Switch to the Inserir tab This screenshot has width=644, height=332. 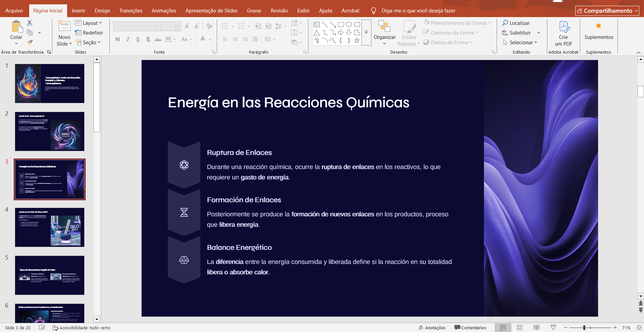click(79, 11)
